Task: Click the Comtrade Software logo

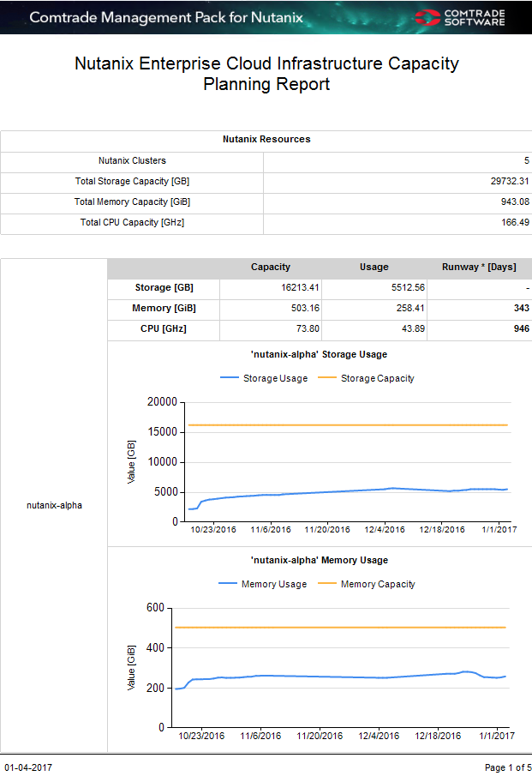Action: [x=459, y=17]
